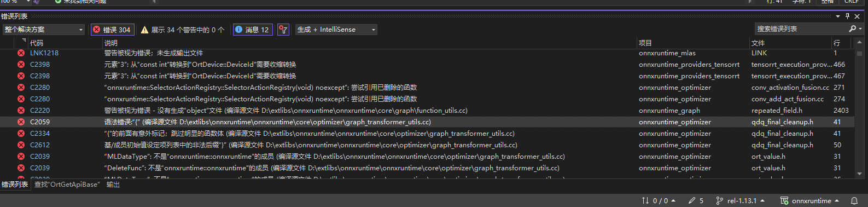Toggle the 错误 304 errors filter
868x207 pixels.
click(x=112, y=30)
